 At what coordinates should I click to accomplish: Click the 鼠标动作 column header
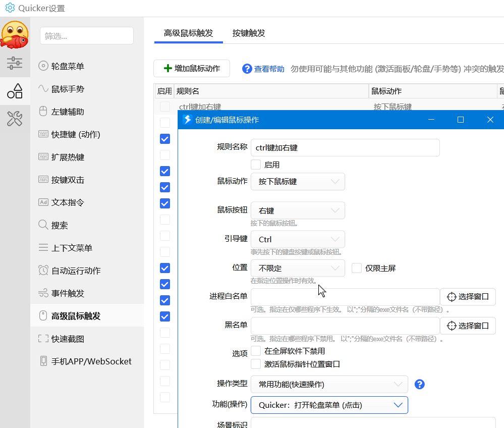point(433,91)
